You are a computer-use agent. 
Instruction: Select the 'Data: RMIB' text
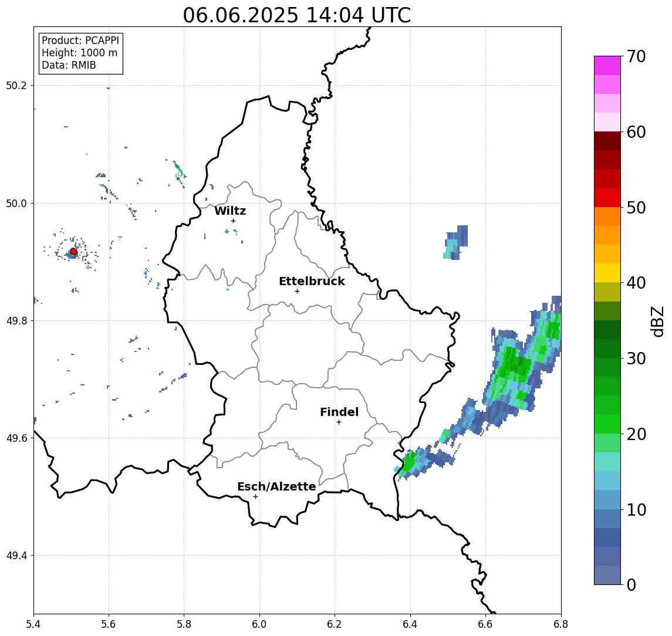[x=69, y=65]
